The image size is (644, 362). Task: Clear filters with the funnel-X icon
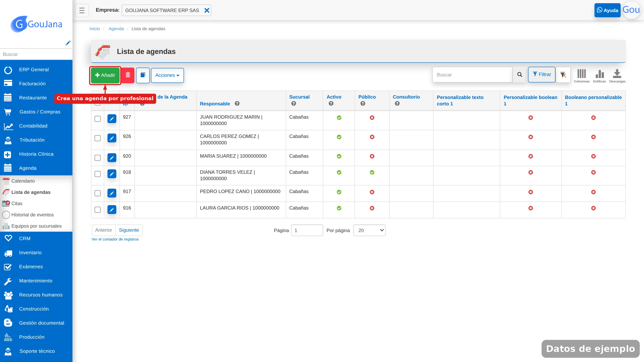coord(563,74)
